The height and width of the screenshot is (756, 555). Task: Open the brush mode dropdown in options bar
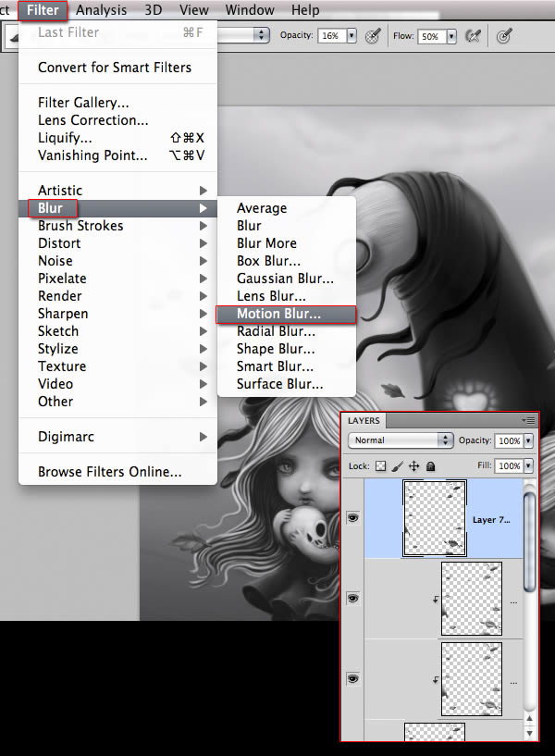click(261, 35)
